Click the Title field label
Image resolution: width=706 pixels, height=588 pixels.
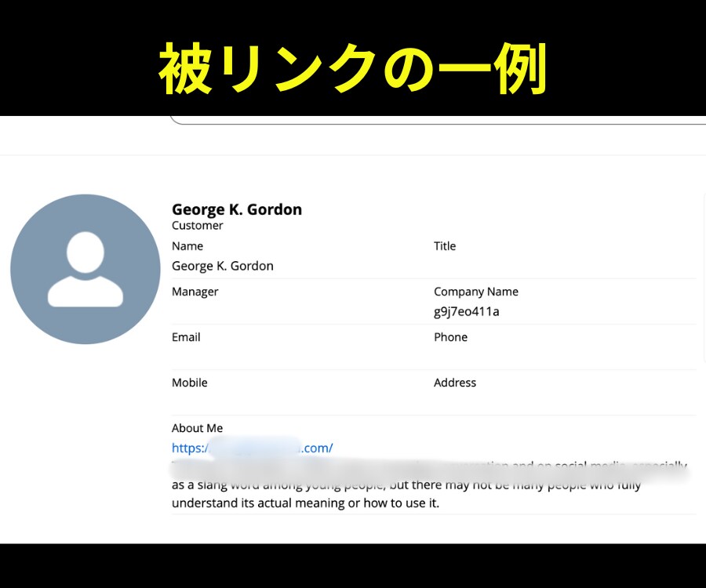coord(445,246)
